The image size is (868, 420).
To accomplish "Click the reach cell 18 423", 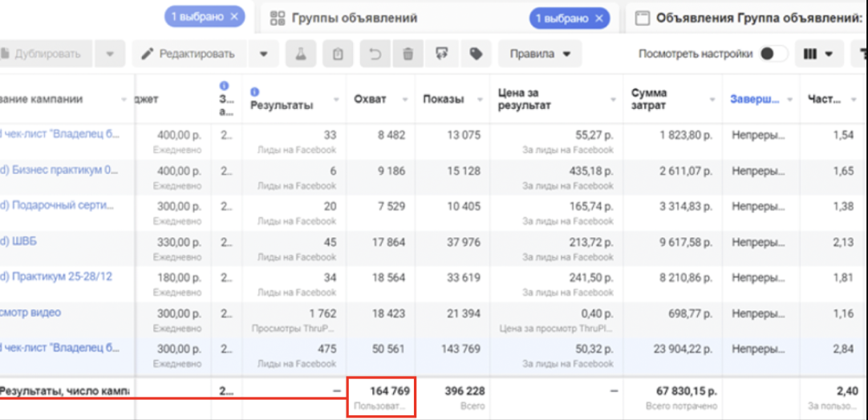I will pyautogui.click(x=387, y=313).
